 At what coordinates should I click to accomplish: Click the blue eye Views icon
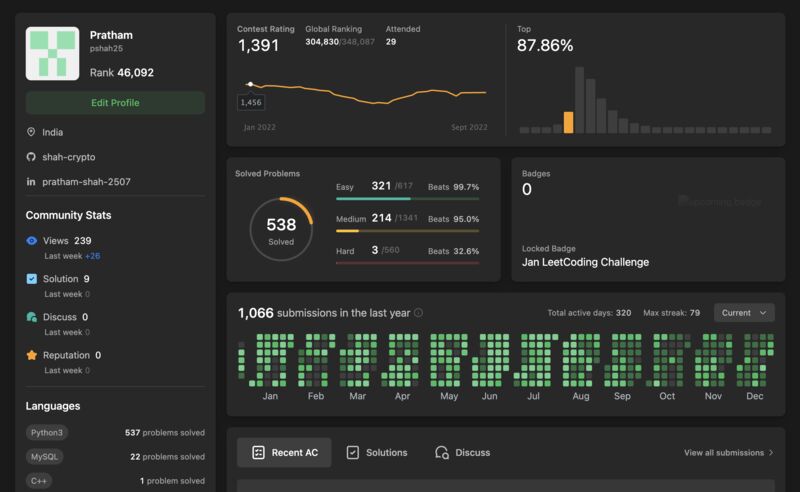point(32,240)
